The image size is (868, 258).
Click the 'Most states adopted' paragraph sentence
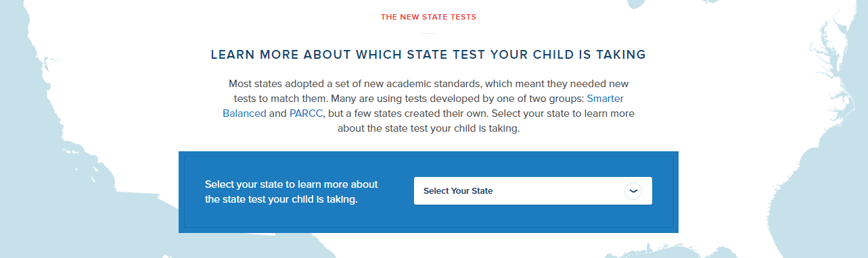428,91
